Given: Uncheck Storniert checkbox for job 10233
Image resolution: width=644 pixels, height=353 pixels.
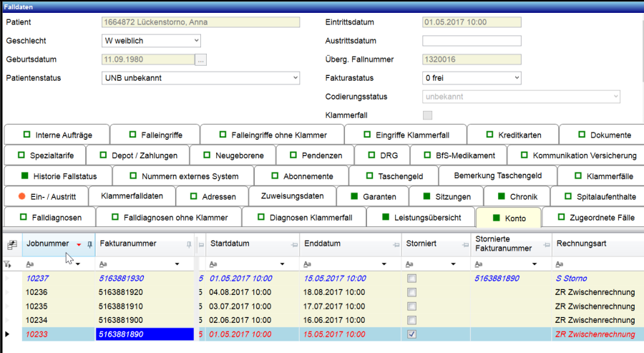Looking at the screenshot, I should click(x=411, y=334).
